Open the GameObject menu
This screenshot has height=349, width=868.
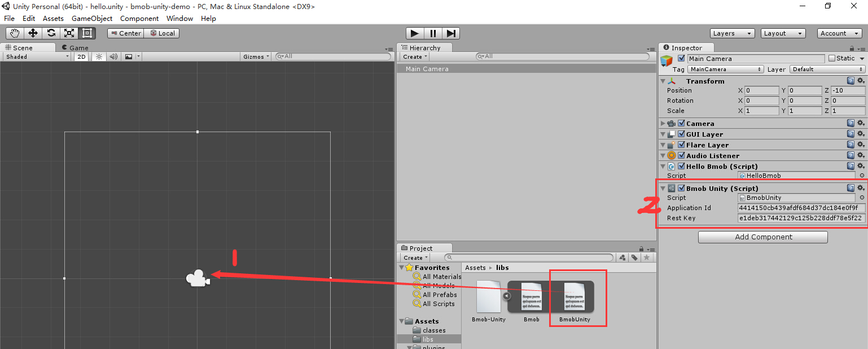pos(92,19)
